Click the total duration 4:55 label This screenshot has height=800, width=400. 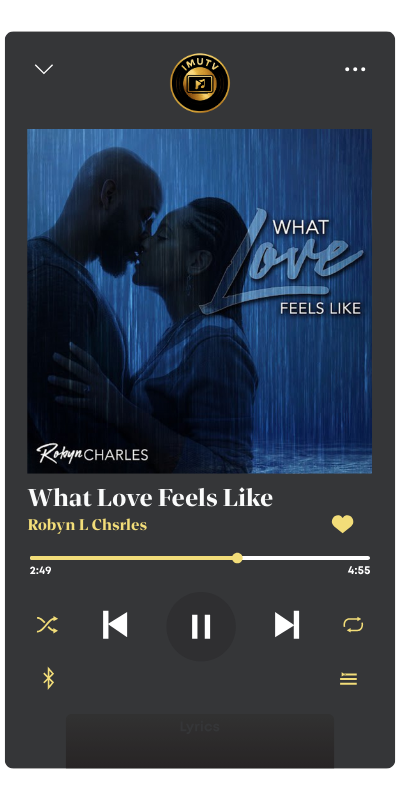tap(359, 571)
